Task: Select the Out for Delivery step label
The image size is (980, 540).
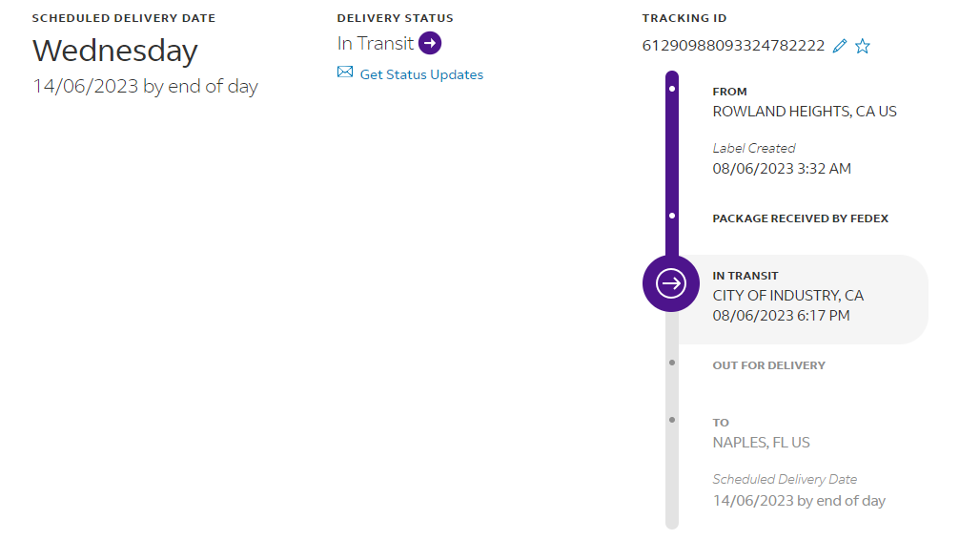Action: click(768, 365)
